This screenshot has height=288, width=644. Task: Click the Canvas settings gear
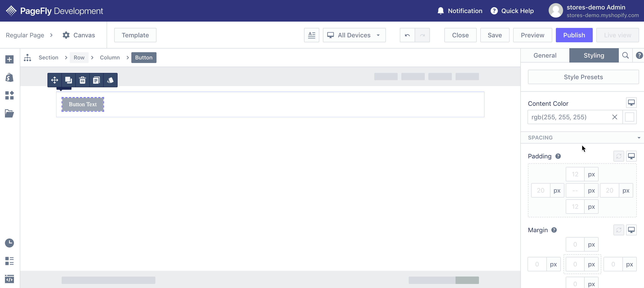coord(66,35)
